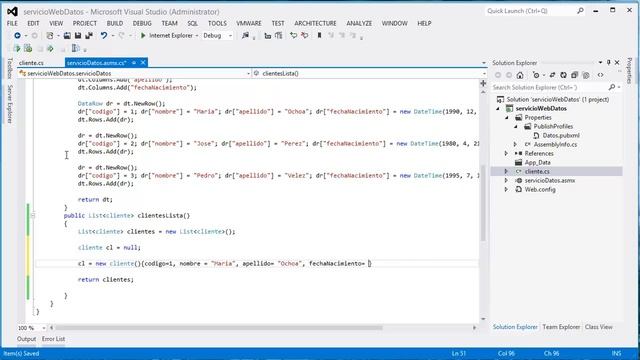Open the DEBUG menu
Image resolution: width=640 pixels, height=360 pixels.
coord(142,23)
